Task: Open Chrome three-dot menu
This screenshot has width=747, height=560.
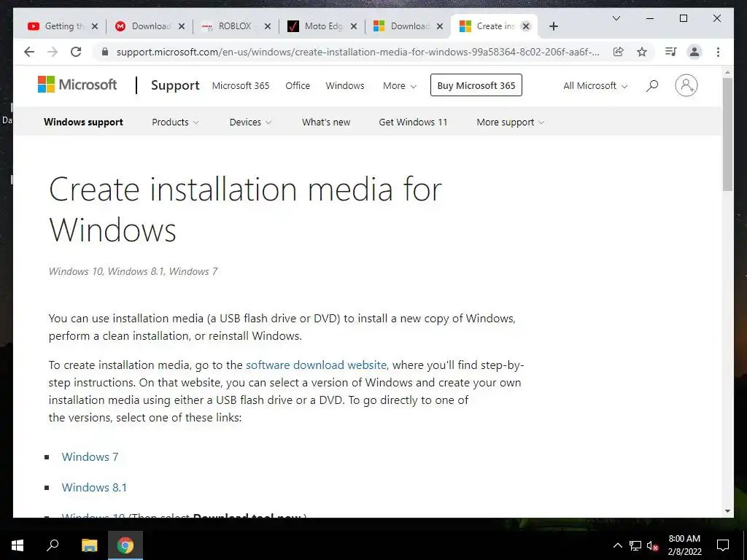Action: click(718, 52)
